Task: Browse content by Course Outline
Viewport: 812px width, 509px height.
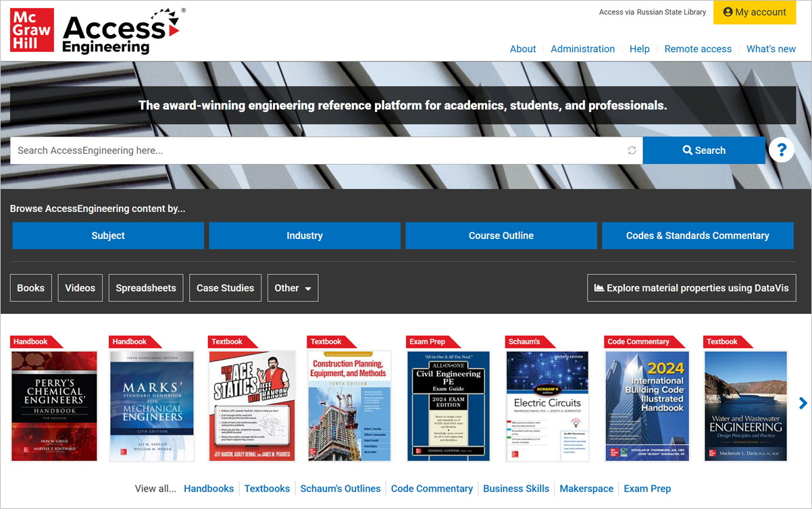Action: [501, 236]
